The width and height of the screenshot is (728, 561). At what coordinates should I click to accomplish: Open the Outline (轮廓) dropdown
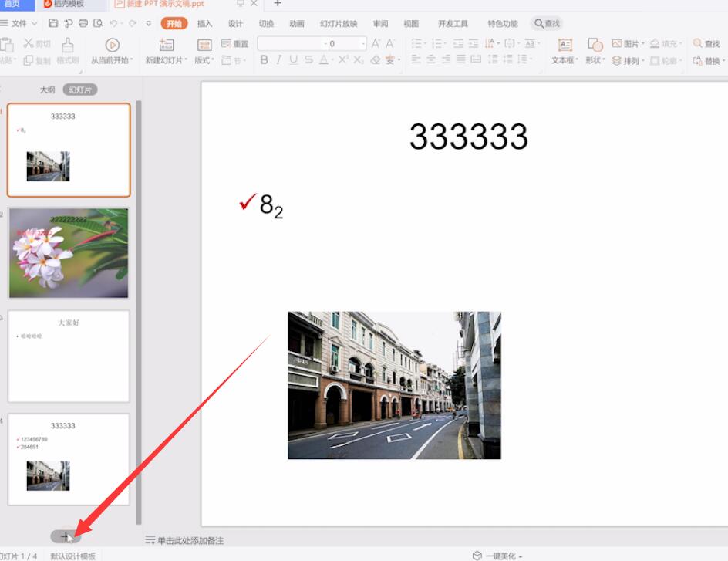(666, 60)
